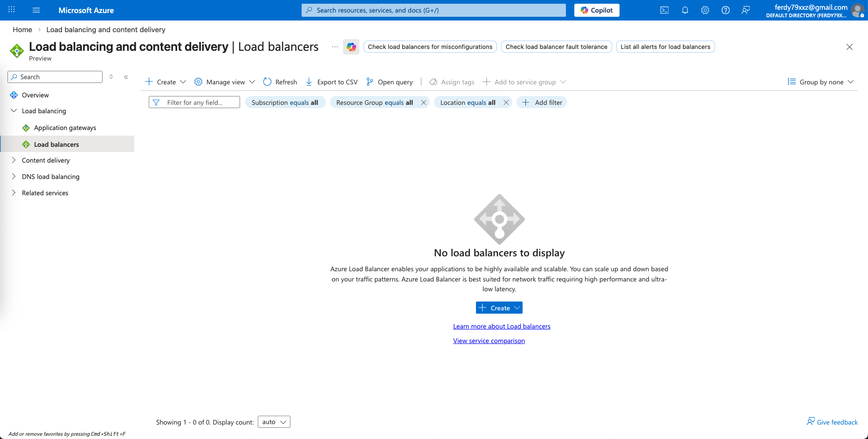Open the Azure portal hamburger menu
Screen dimensions: 868x439
coord(36,10)
